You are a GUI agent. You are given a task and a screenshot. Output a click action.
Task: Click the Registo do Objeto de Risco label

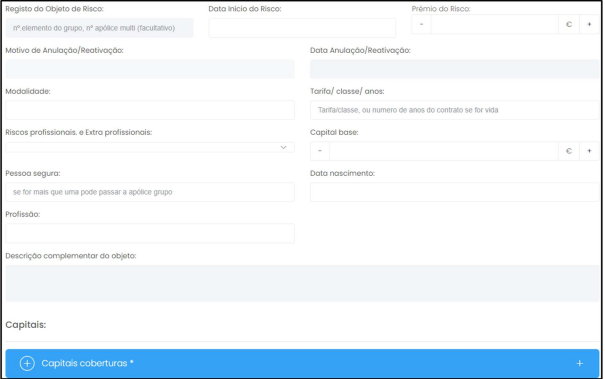pyautogui.click(x=54, y=9)
